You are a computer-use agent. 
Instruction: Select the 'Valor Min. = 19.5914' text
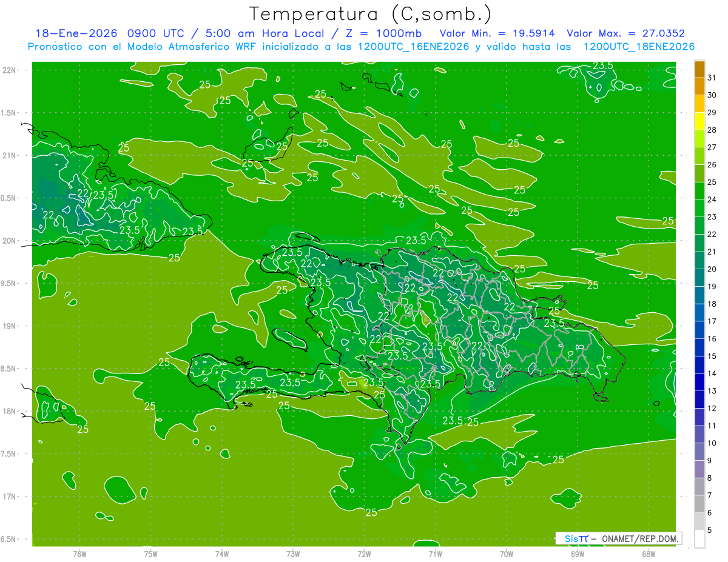point(497,33)
